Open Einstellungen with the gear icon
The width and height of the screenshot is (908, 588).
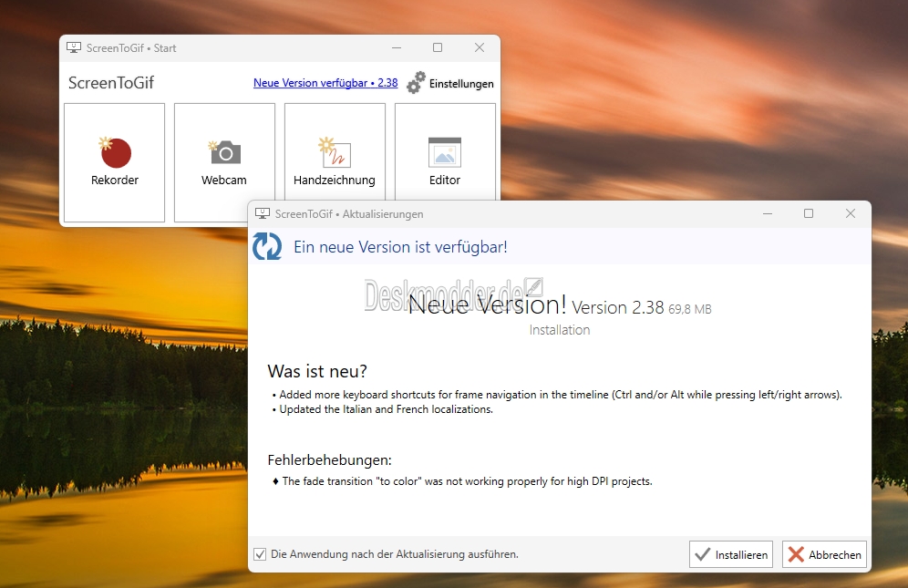[450, 84]
